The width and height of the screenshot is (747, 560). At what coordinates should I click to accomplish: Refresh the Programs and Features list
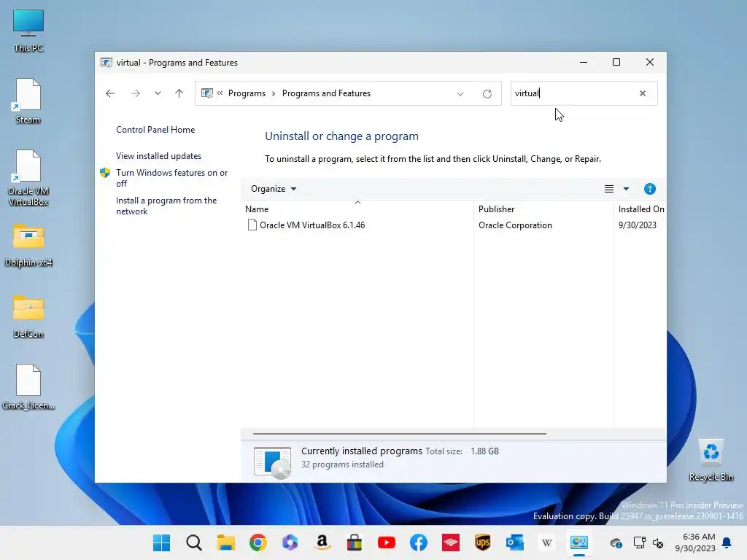pos(487,94)
